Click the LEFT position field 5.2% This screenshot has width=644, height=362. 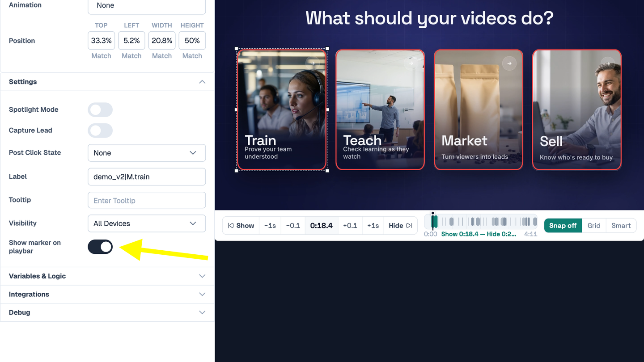(131, 41)
